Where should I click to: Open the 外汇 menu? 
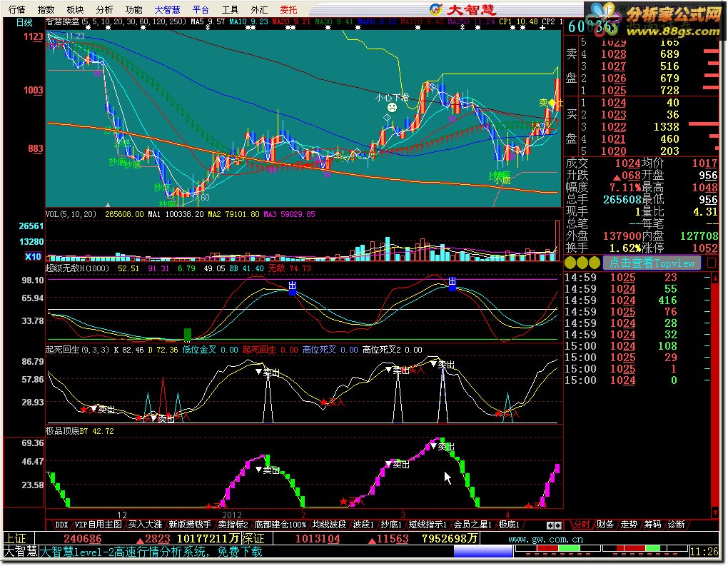coord(259,9)
